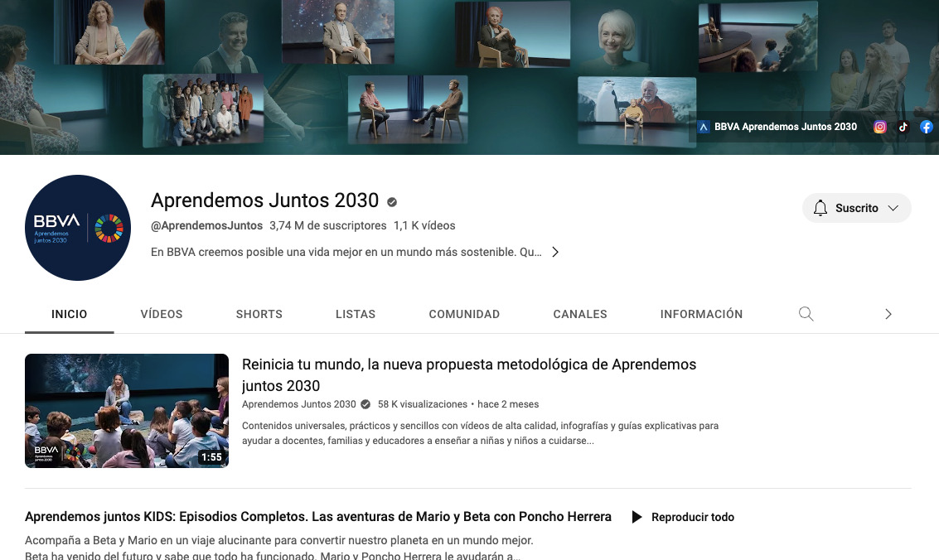Viewport: 939px width, 560px height.
Task: Click the @AprendemosJuntos handle link
Action: click(205, 224)
